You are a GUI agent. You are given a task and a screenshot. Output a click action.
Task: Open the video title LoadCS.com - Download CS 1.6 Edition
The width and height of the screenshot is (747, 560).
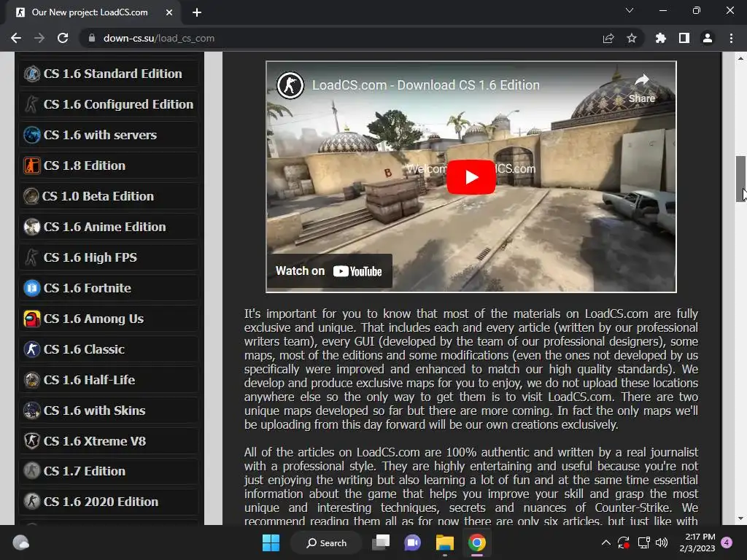click(426, 85)
